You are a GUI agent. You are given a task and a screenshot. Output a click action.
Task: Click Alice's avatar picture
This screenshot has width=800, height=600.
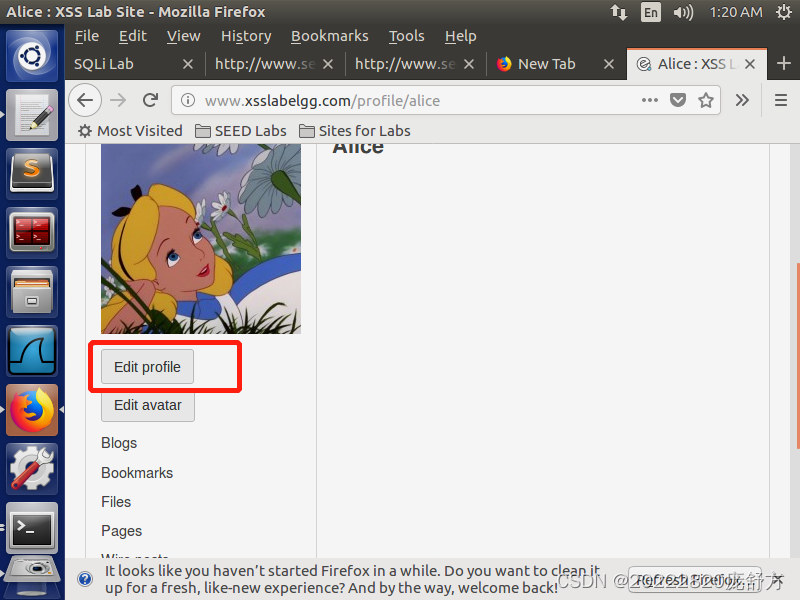201,239
